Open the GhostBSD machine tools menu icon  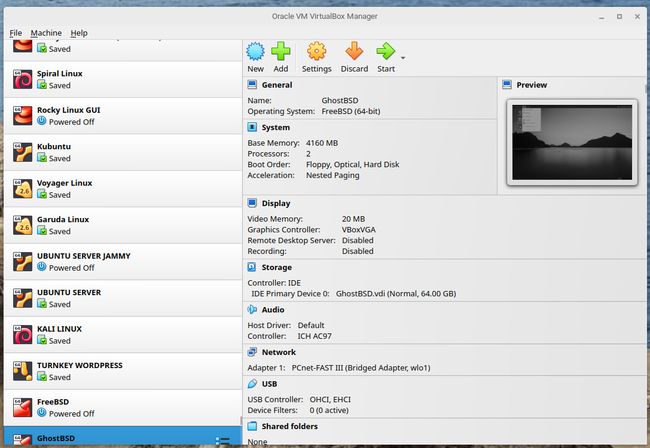pos(223,440)
